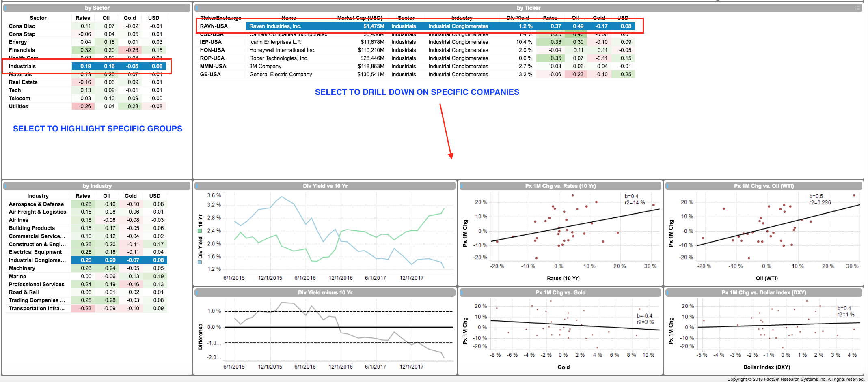Select the highlighted Industrial Conglome... row
The width and height of the screenshot is (868, 382).
tap(86, 260)
